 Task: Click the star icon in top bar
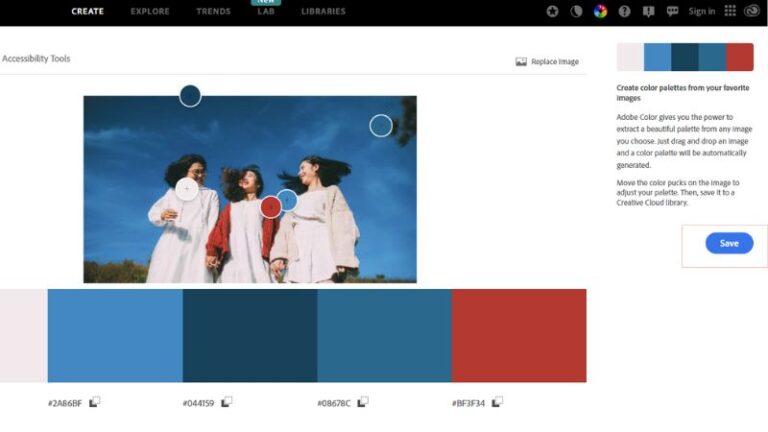[552, 11]
